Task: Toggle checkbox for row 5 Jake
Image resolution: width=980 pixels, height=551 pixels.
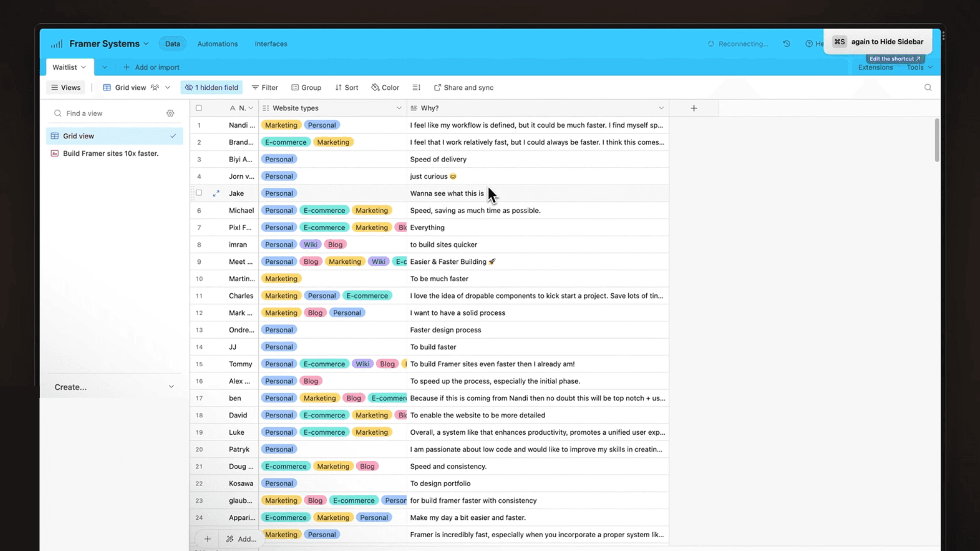Action: click(199, 193)
